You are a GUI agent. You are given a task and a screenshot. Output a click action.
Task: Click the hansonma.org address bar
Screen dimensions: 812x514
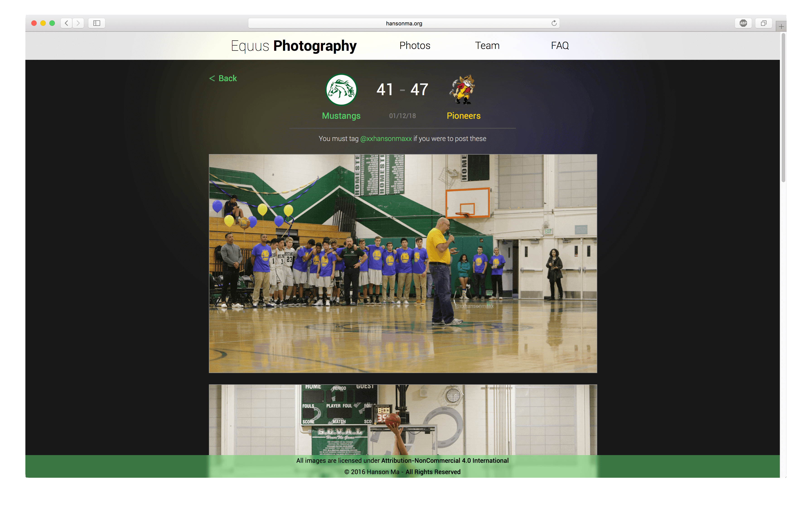[404, 23]
